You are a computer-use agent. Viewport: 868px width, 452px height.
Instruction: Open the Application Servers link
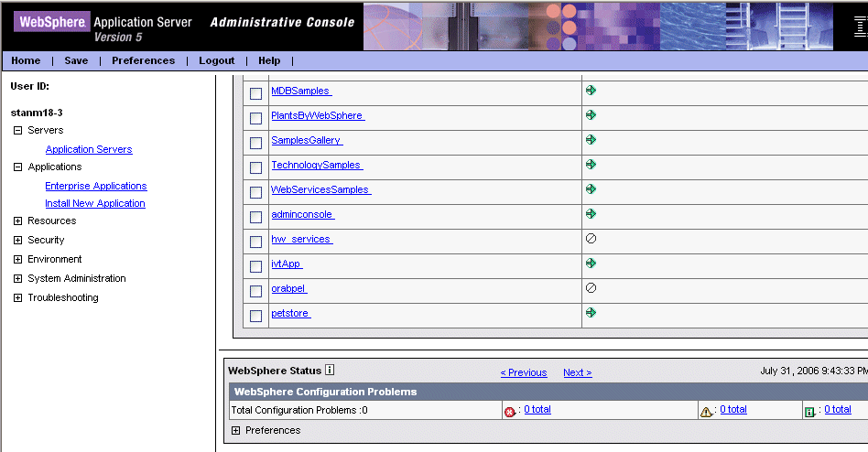(x=89, y=149)
